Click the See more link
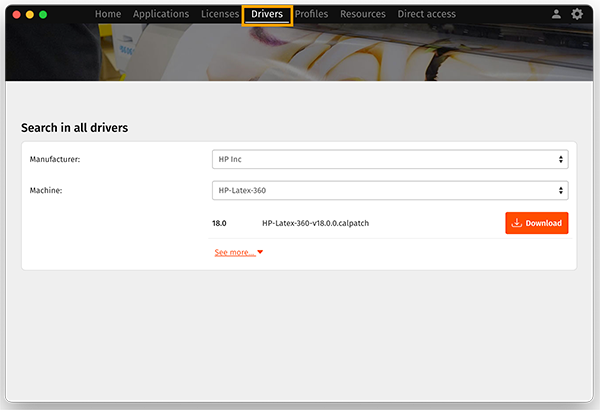600x410 pixels. 234,253
